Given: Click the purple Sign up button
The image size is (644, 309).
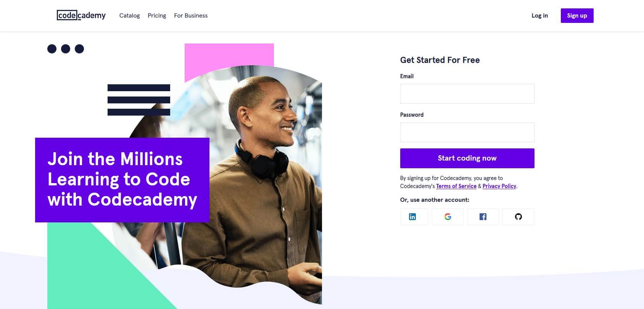Looking at the screenshot, I should pos(577,15).
